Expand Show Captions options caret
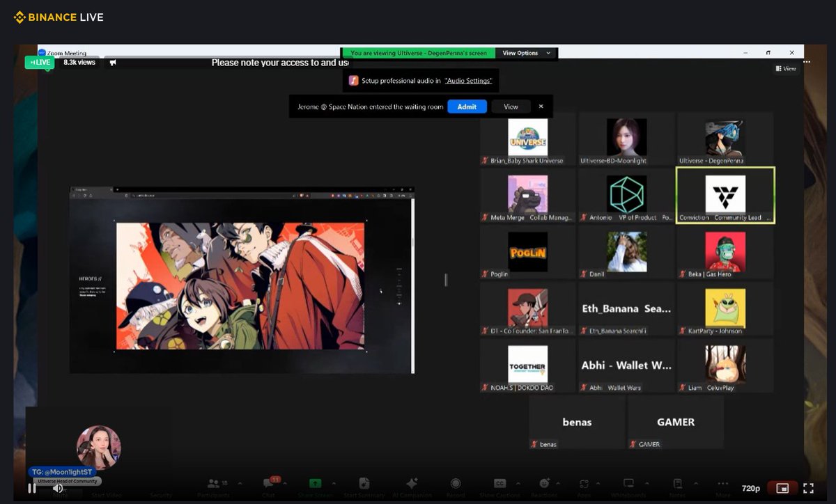Image resolution: width=836 pixels, height=504 pixels. pos(519,482)
